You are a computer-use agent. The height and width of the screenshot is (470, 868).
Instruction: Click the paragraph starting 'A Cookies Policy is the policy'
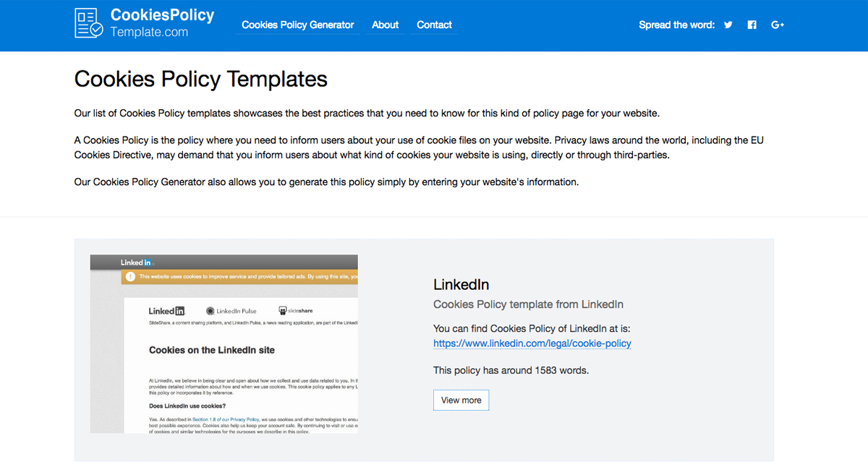pos(419,148)
